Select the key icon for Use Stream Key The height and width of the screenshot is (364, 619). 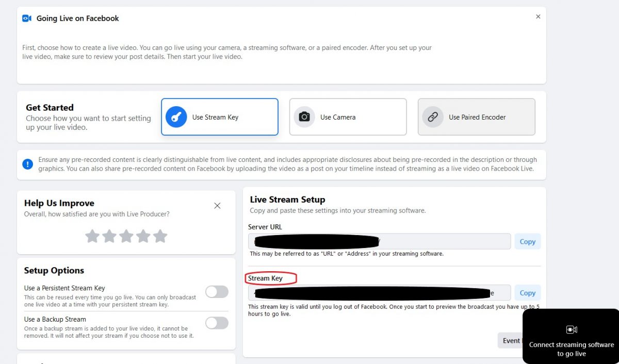coord(176,117)
